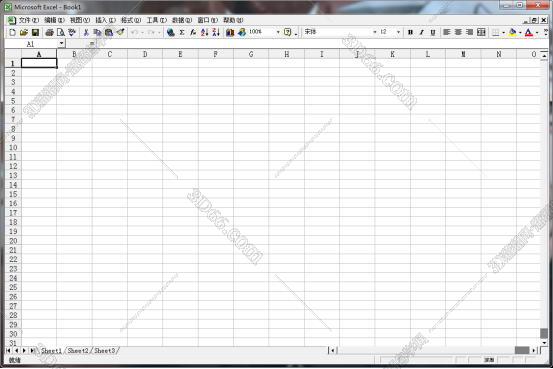The image size is (553, 369).
Task: Open Print Preview from the toolbar
Action: click(x=61, y=32)
